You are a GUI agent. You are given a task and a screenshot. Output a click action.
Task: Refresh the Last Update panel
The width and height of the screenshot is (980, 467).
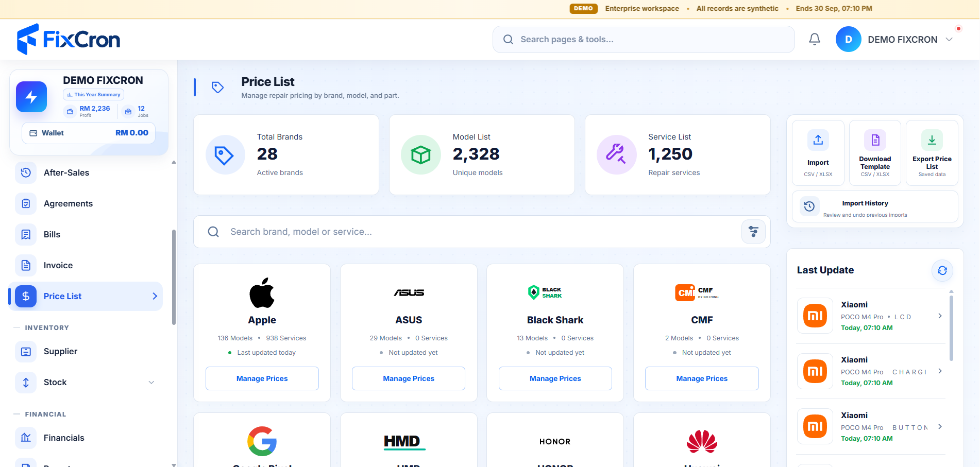click(x=942, y=270)
